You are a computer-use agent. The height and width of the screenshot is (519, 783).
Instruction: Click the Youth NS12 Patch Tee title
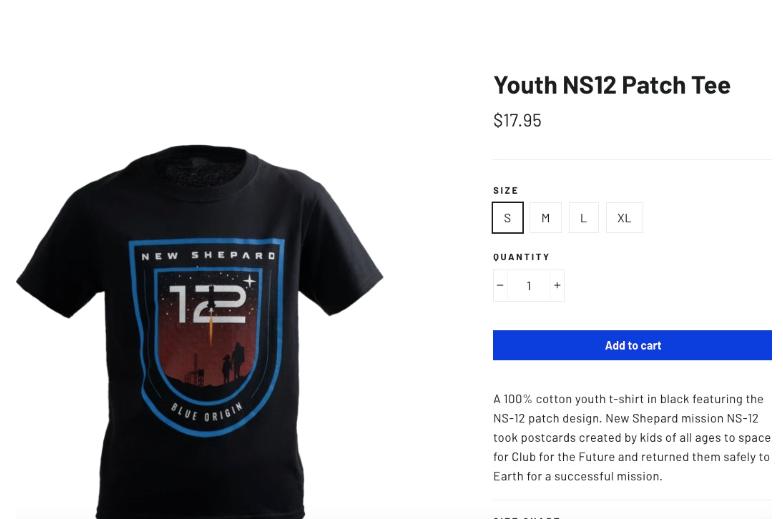point(612,85)
